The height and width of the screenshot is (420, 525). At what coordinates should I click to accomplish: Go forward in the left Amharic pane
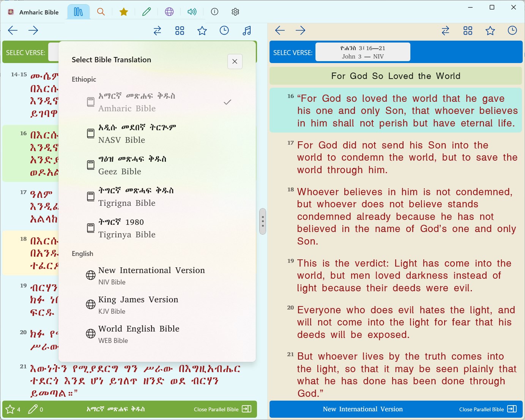[x=33, y=30]
